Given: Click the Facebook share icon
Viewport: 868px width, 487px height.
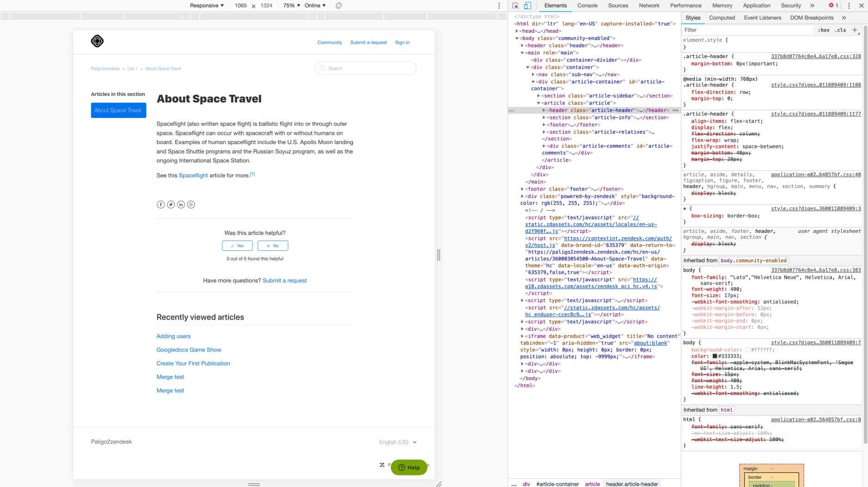Looking at the screenshot, I should tap(161, 204).
